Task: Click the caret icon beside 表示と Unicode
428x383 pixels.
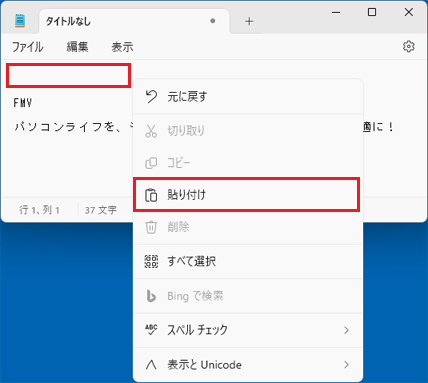Action: (151, 365)
